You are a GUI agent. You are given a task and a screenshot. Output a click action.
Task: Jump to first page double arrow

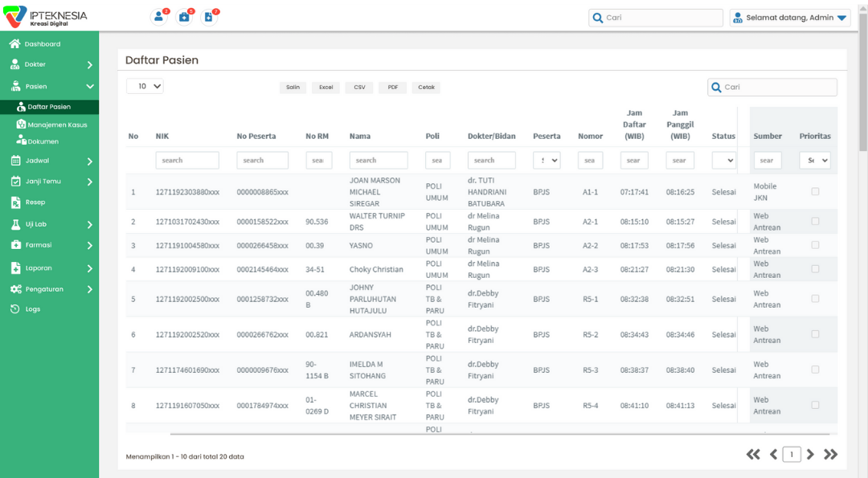(753, 455)
